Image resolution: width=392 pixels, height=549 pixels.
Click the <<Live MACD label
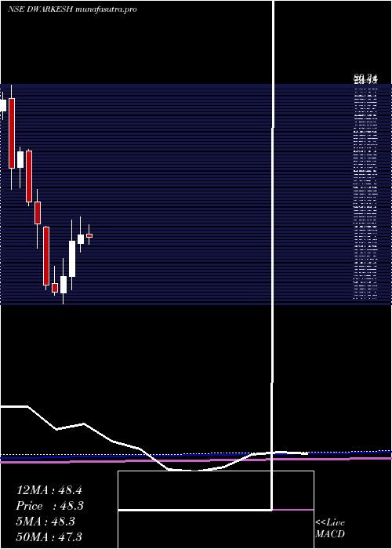click(x=330, y=528)
